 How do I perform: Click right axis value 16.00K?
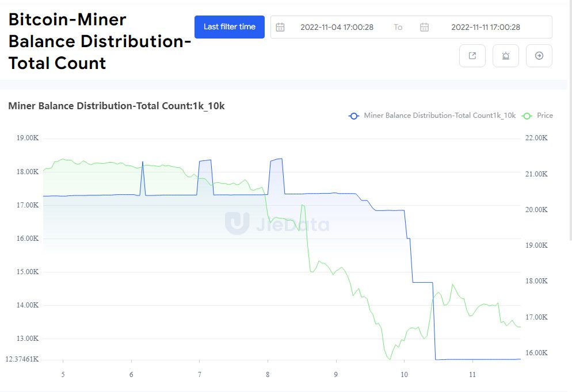(x=536, y=353)
